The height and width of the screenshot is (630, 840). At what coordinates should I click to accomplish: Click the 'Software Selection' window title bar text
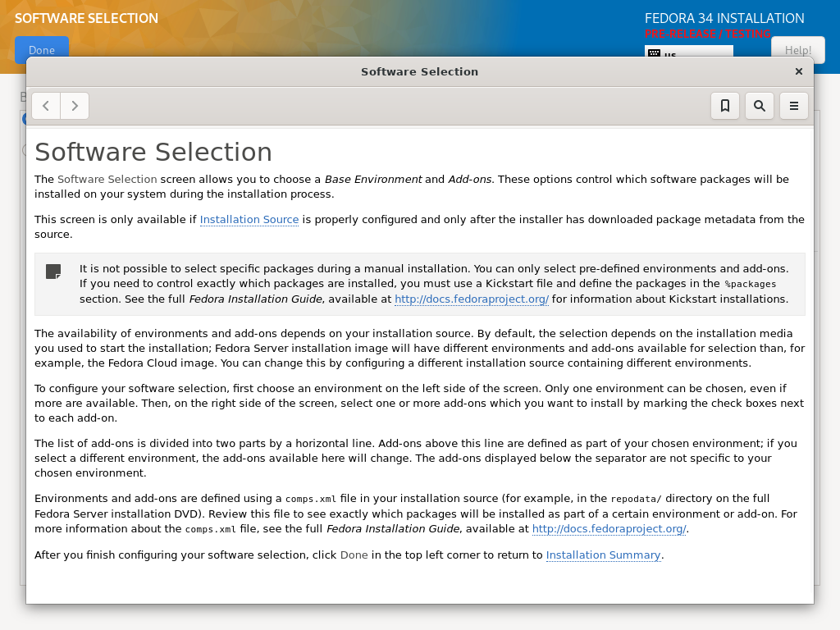pyautogui.click(x=419, y=72)
